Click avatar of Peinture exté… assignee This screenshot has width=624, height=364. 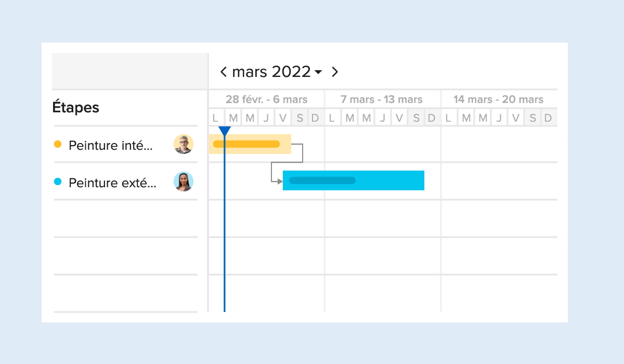(183, 181)
